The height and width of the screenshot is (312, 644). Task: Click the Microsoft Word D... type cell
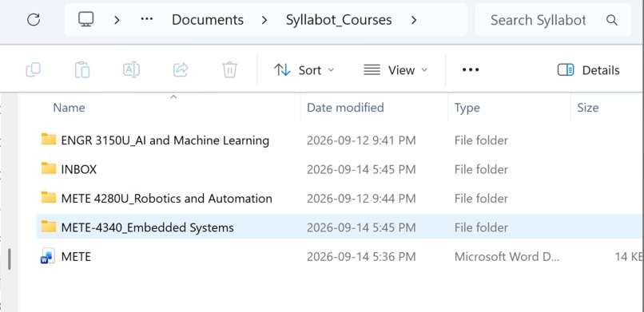507,257
